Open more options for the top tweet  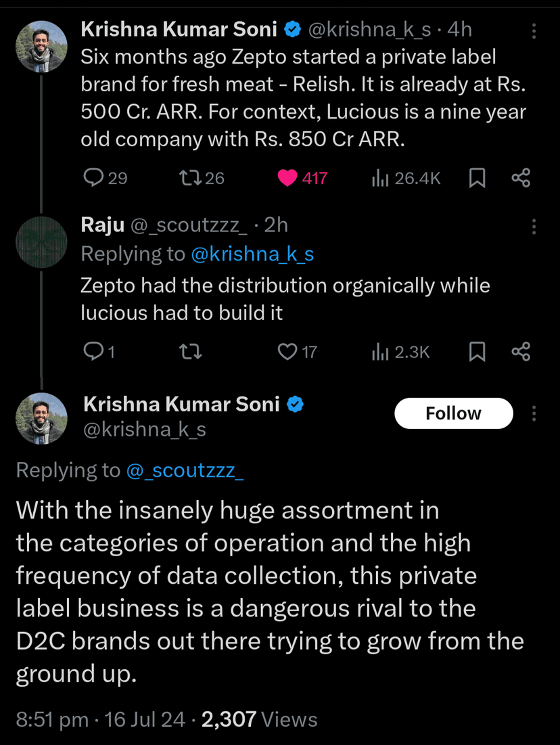(534, 31)
